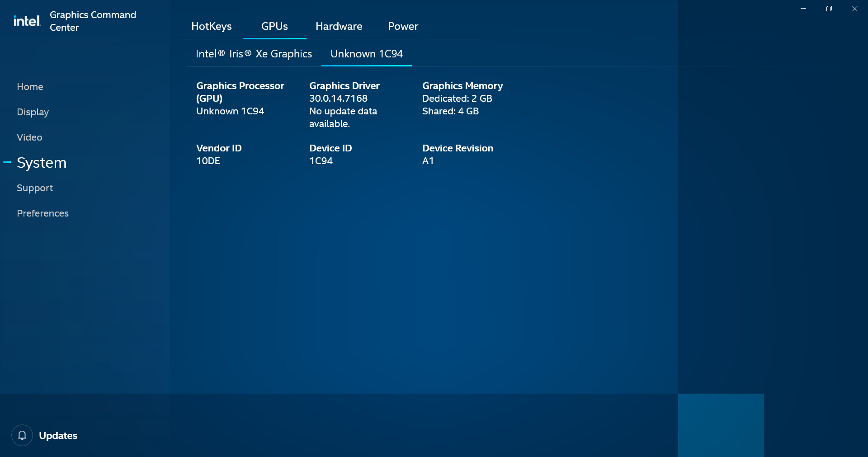Switch to the HotKeys tab

(211, 26)
